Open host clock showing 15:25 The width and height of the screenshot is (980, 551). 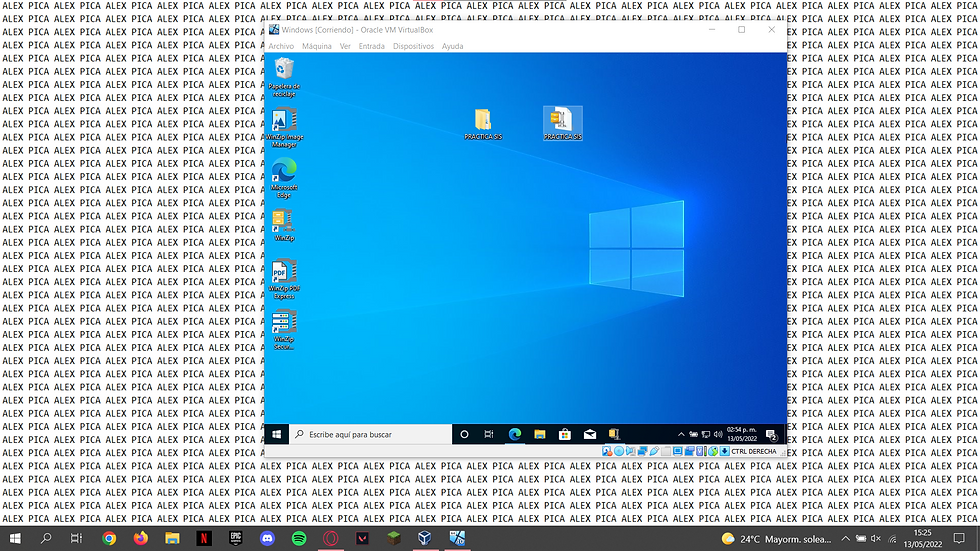922,539
